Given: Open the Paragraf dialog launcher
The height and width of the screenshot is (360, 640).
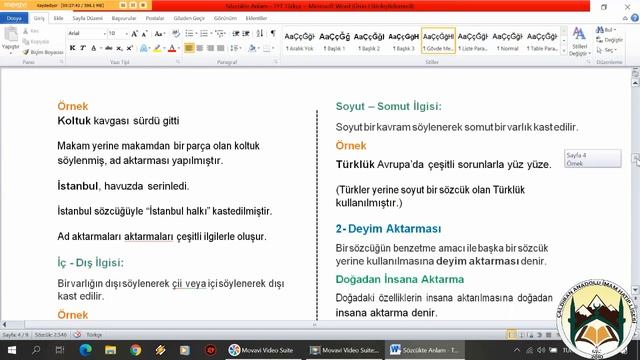Looking at the screenshot, I should tap(276, 62).
